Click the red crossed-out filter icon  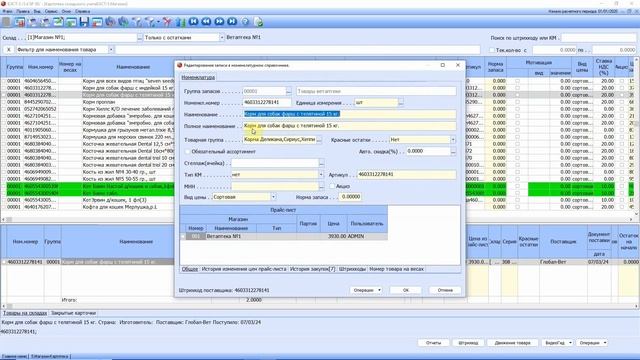click(167, 22)
